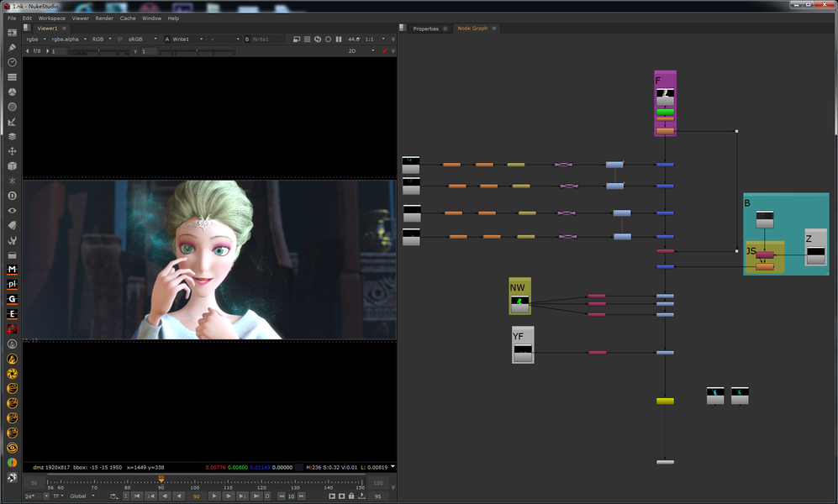Screen dimensions: 838x504
Task: Toggle the out-point O marker button
Action: (x=267, y=496)
